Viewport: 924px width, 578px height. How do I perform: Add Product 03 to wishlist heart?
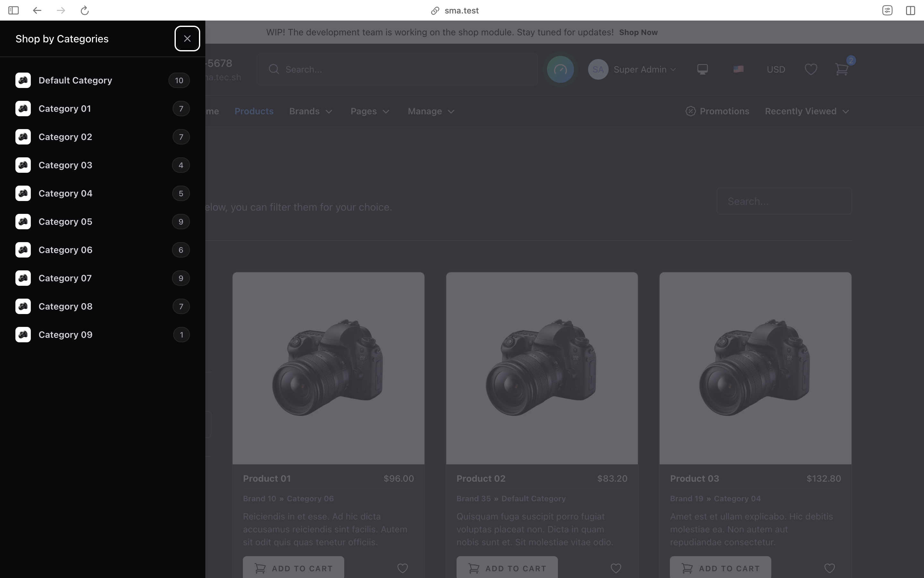tap(829, 568)
